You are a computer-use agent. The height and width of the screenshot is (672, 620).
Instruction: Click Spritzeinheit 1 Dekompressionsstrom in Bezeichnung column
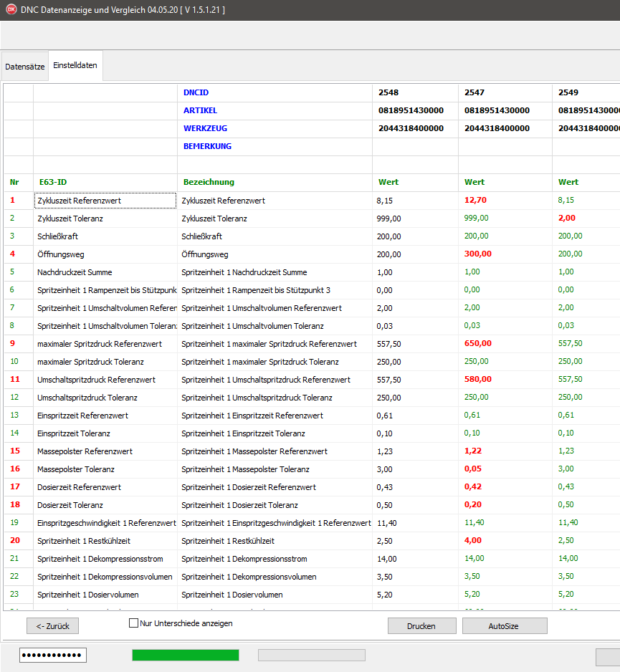[244, 560]
